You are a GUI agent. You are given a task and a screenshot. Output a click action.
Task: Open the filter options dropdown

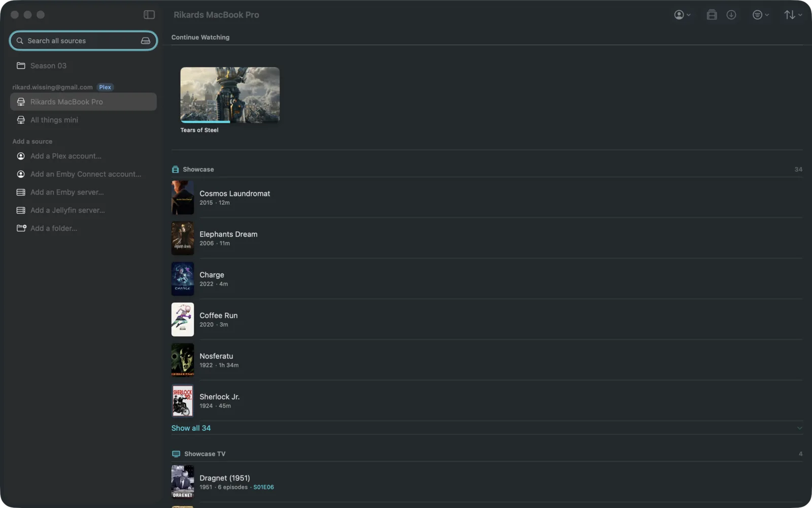(760, 15)
